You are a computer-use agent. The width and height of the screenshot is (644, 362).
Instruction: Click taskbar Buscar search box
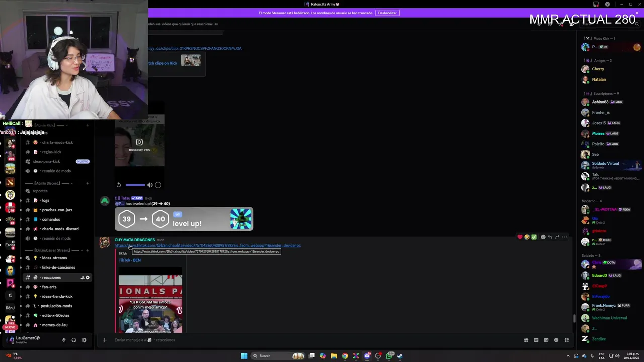coord(277,356)
